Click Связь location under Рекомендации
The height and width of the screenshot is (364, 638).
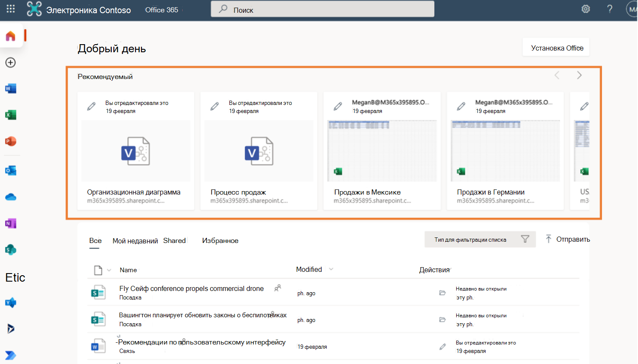point(127,351)
